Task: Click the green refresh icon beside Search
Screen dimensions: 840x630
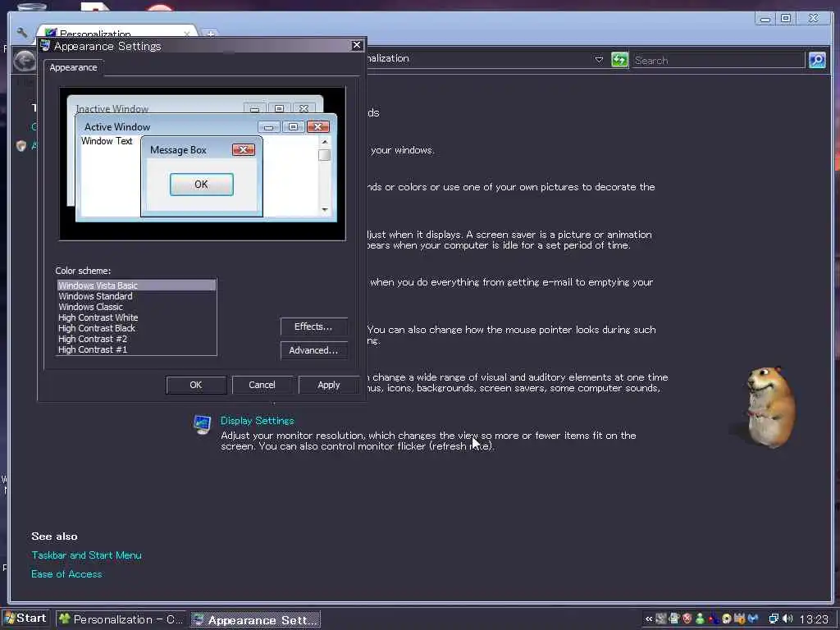Action: coord(619,59)
